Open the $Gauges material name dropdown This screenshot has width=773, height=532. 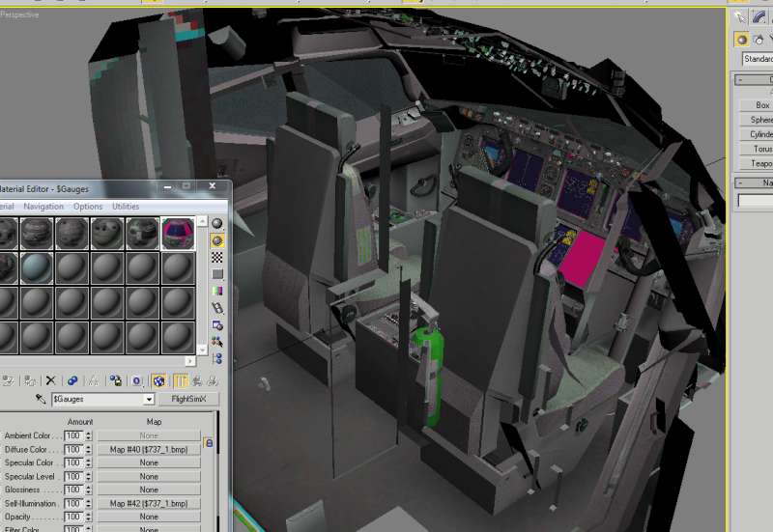point(149,400)
